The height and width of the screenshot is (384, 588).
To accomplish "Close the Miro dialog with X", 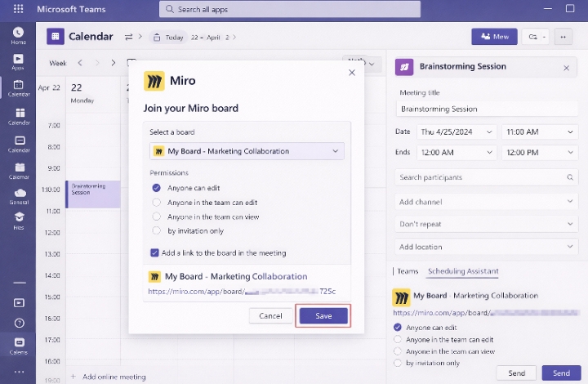I will [352, 73].
